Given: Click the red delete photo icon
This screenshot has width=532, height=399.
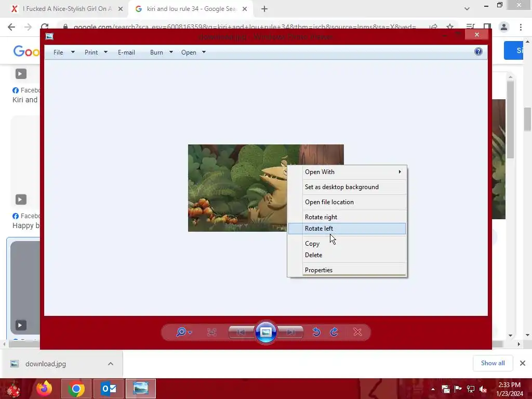Looking at the screenshot, I should (x=357, y=332).
